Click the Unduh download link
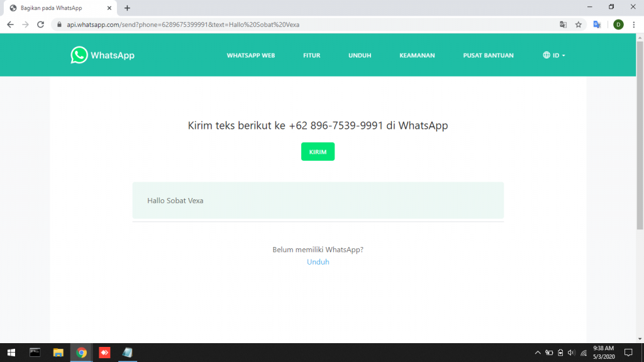This screenshot has width=644, height=362. (x=318, y=262)
